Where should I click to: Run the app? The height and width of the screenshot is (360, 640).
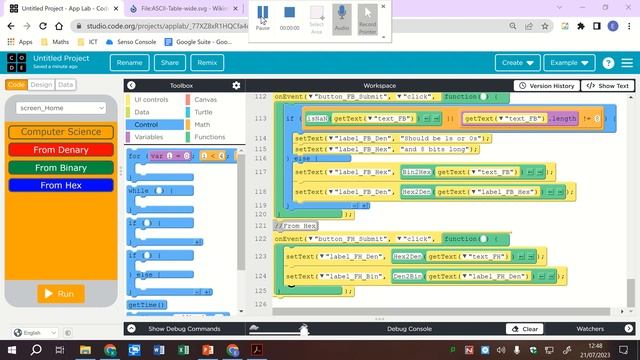(x=61, y=293)
